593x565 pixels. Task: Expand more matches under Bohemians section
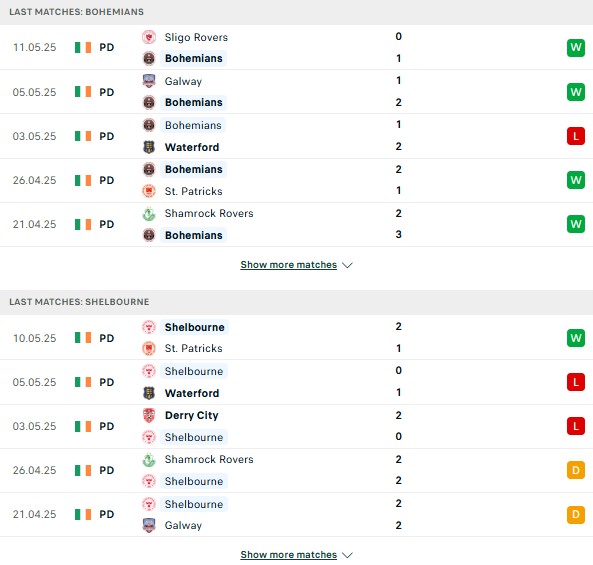click(289, 265)
